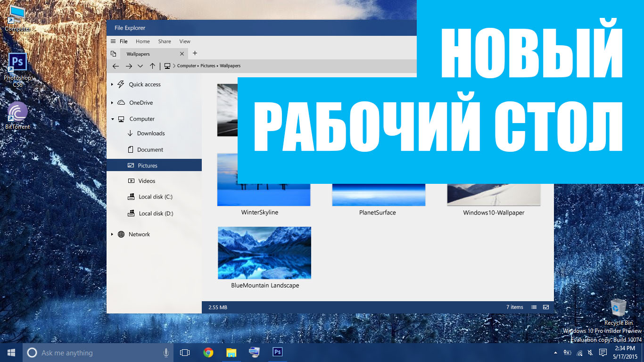
Task: Click the File Explorer taskbar icon
Action: (231, 353)
